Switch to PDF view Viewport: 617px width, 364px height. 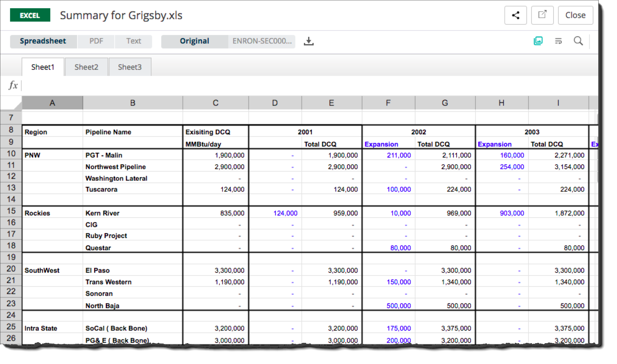point(96,41)
